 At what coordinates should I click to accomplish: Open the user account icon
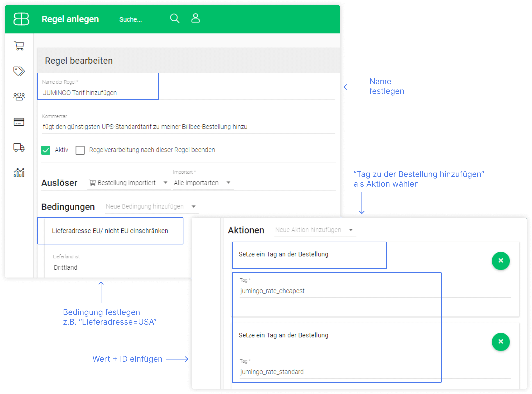click(x=195, y=18)
